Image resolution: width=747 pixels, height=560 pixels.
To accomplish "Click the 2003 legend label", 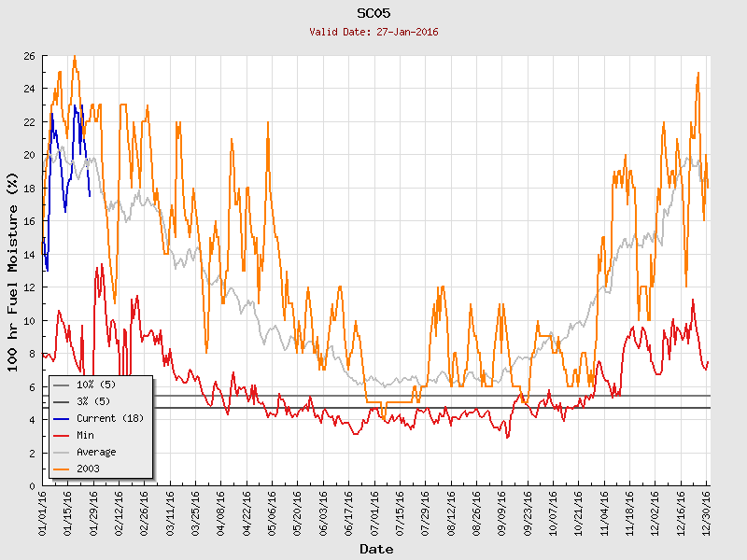I will coord(89,469).
